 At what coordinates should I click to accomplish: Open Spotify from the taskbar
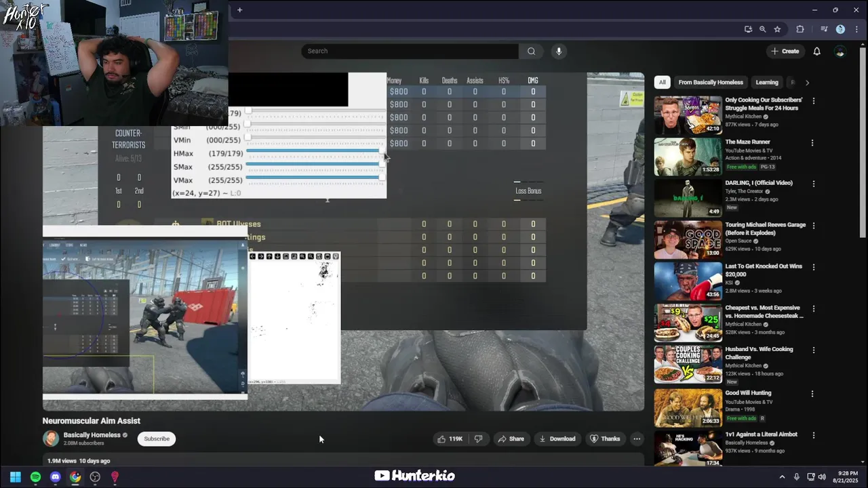pyautogui.click(x=35, y=477)
